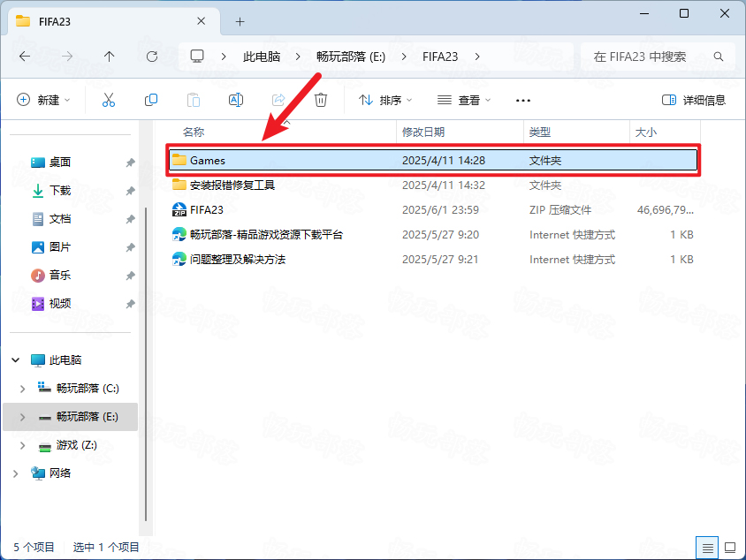
Task: Sort by the 名称 column header
Action: click(194, 132)
